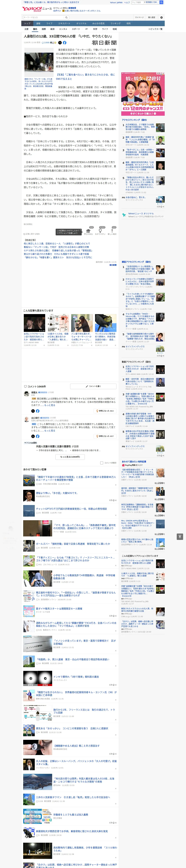Screen dimensions: 186x868
Task: Share 出口保行's comment on X
Action: coord(33,436)
